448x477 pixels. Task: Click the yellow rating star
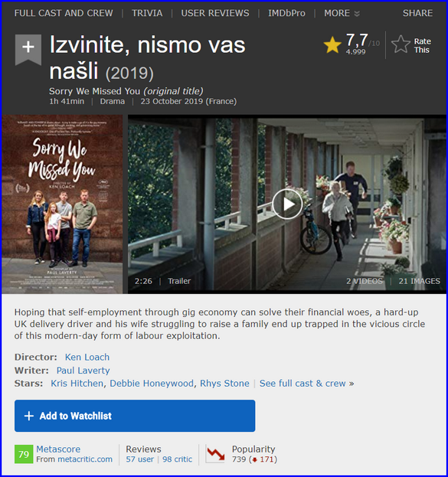pos(332,44)
